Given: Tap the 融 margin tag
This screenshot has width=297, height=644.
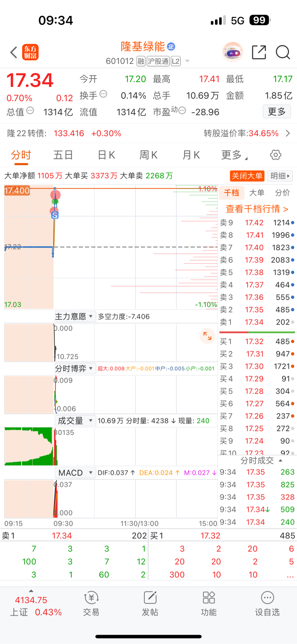Looking at the screenshot, I should tap(141, 61).
